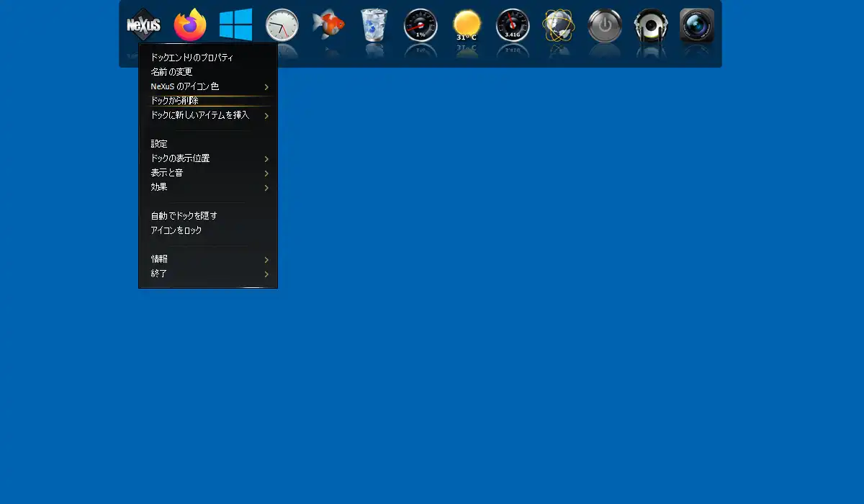Launch Firefox from the dock
This screenshot has height=504, width=864.
[x=190, y=25]
